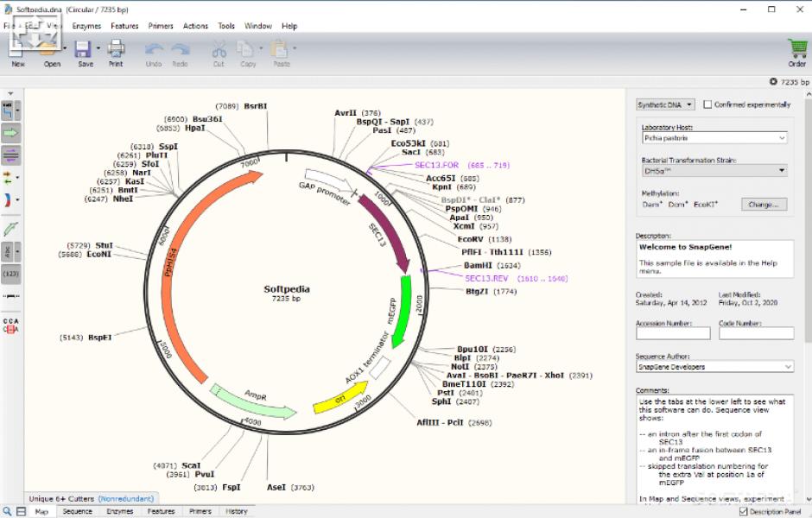
Task: Click the split view icon beside the Map tab
Action: 22,511
